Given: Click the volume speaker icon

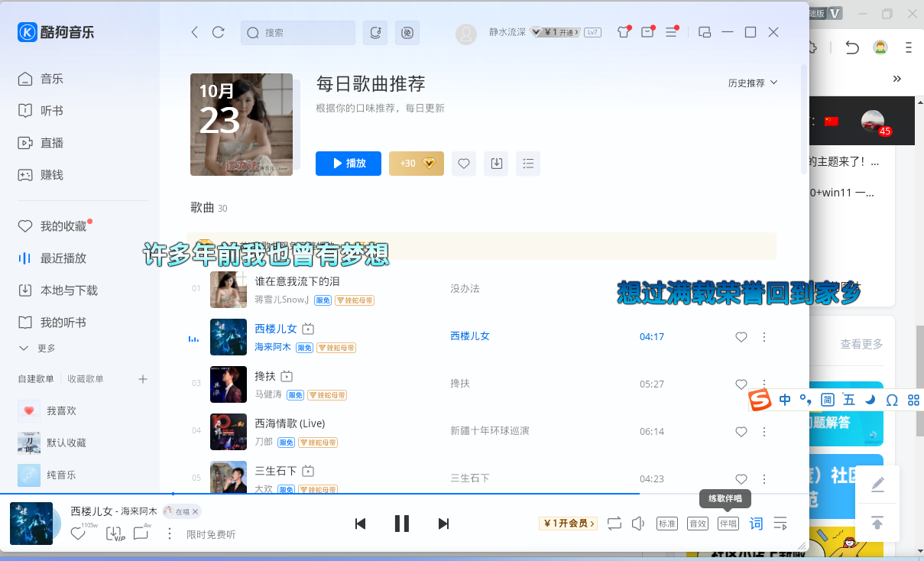Looking at the screenshot, I should pyautogui.click(x=638, y=524).
